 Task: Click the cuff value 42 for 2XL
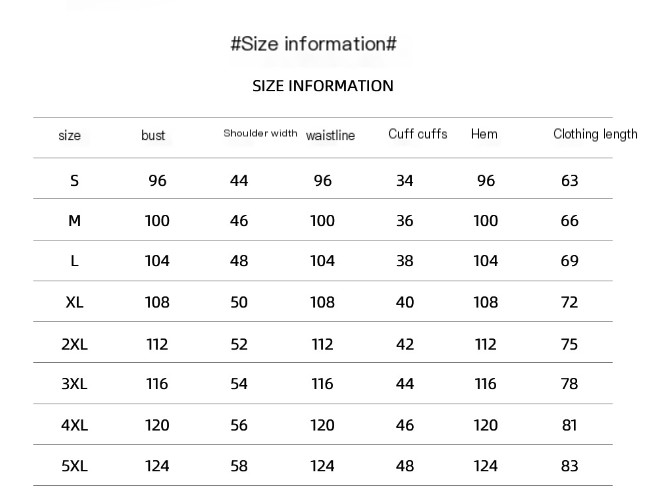(404, 344)
